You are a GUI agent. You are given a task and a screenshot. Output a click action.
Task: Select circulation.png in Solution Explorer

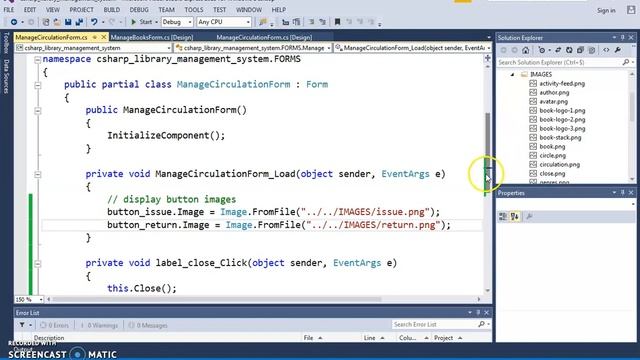(x=559, y=164)
